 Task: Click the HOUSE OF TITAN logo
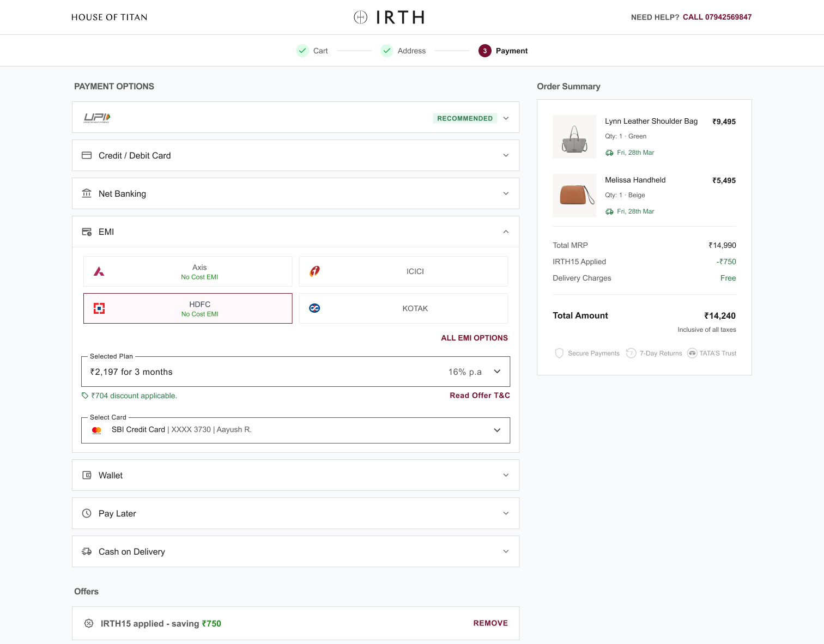click(x=110, y=17)
